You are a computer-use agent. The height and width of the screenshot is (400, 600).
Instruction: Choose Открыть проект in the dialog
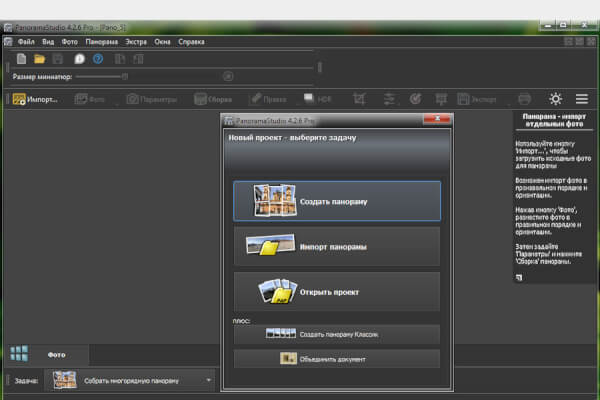(337, 292)
